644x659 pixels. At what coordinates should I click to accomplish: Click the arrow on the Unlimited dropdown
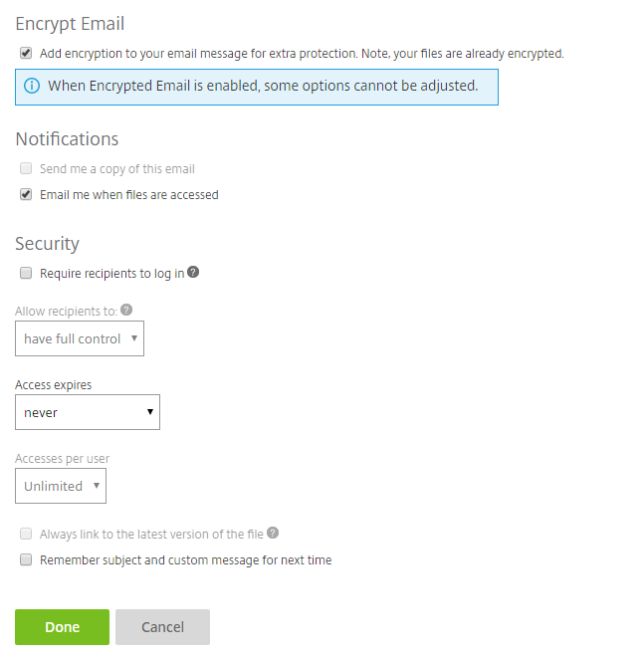(x=97, y=486)
